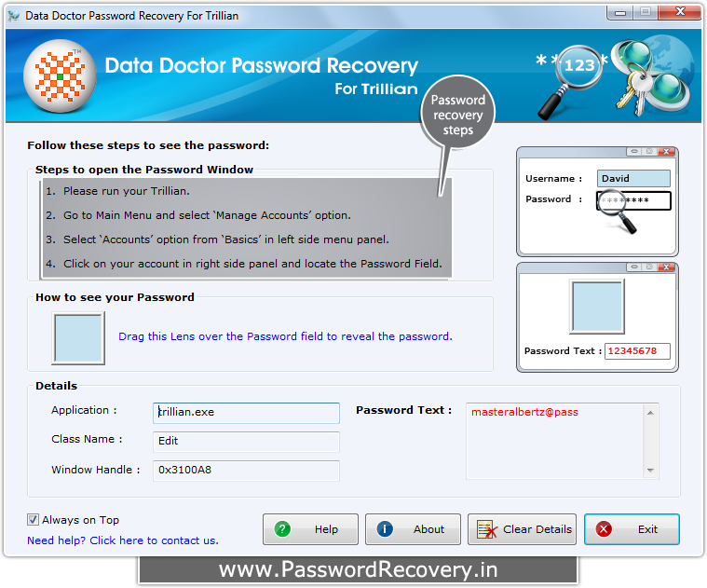Screen dimensions: 707x588
Task: Click the sample Username field David
Action: click(633, 179)
